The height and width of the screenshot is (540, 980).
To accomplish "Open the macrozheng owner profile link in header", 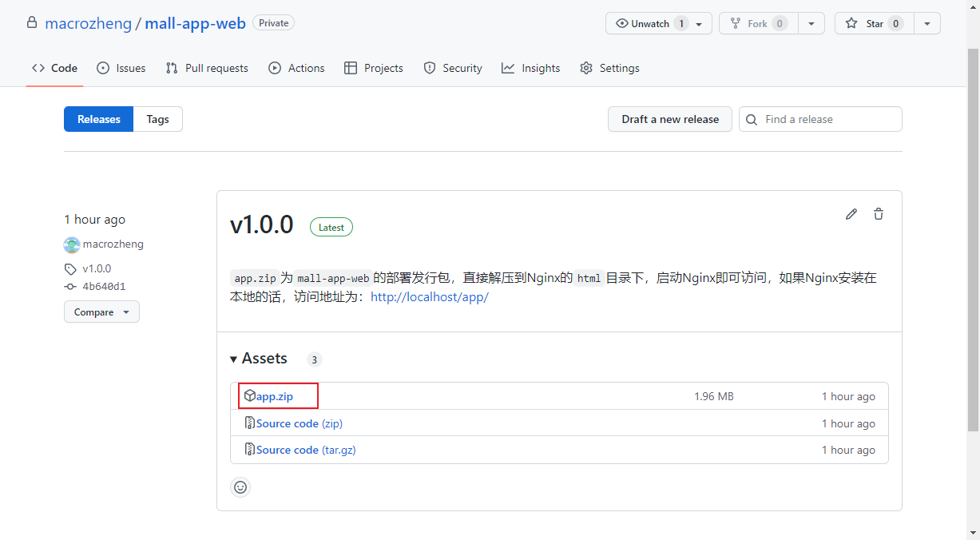I will point(88,23).
